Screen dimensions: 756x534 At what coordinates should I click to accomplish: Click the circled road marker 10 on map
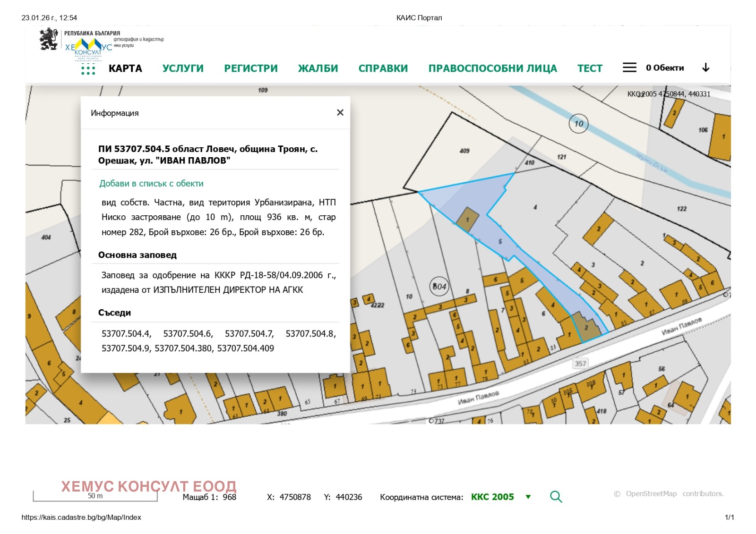pos(578,124)
